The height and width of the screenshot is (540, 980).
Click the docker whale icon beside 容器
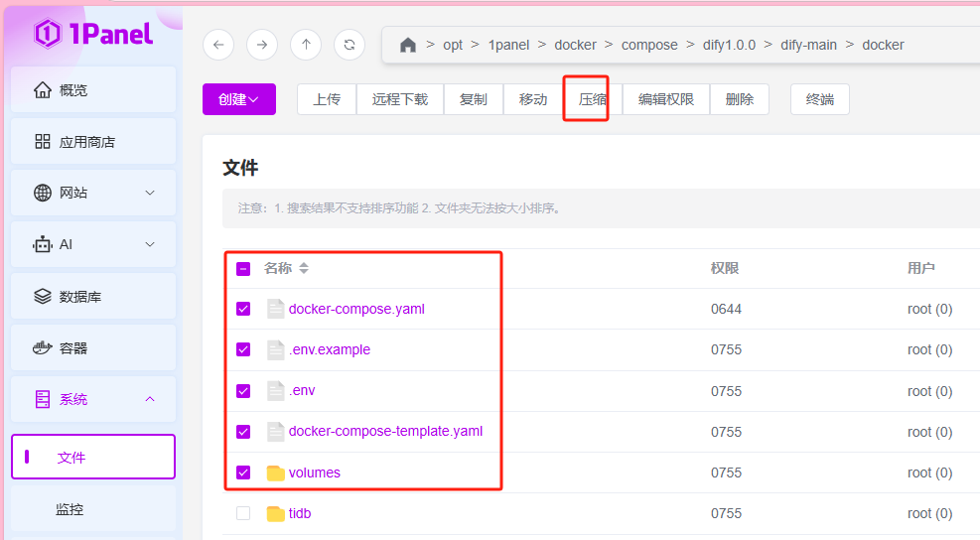[43, 348]
